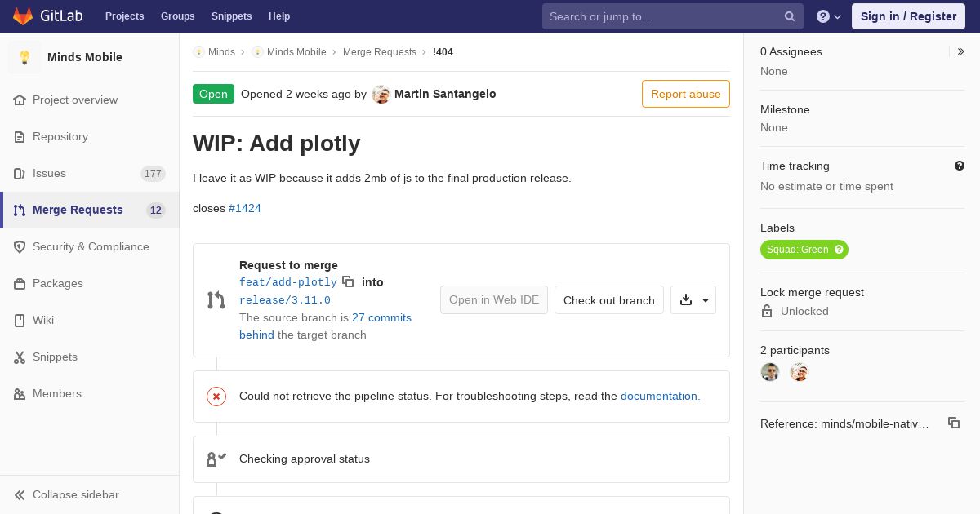Click the merge request branch icon
Screen dimensions: 980x514
pyautogui.click(x=216, y=300)
